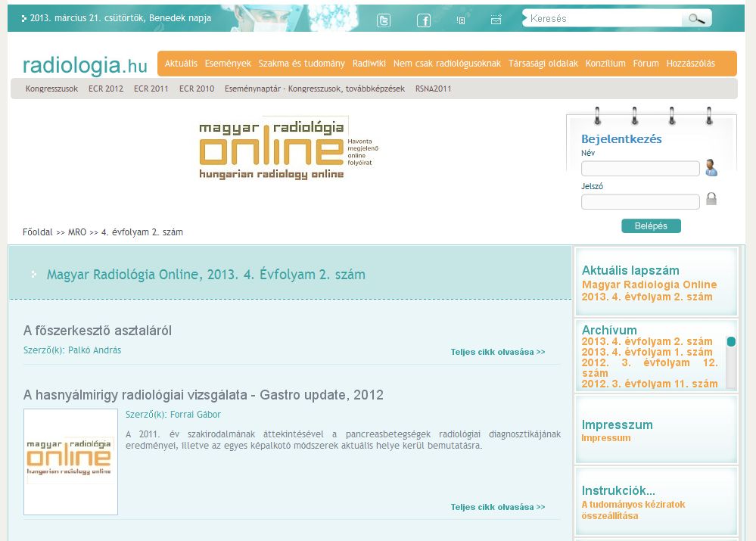Open archive 2013. 4. évfolyam 1. szám
The image size is (756, 541).
click(646, 352)
